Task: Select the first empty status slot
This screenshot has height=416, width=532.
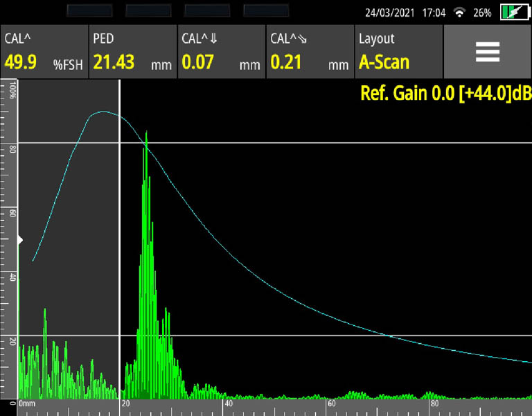Action: pos(89,12)
